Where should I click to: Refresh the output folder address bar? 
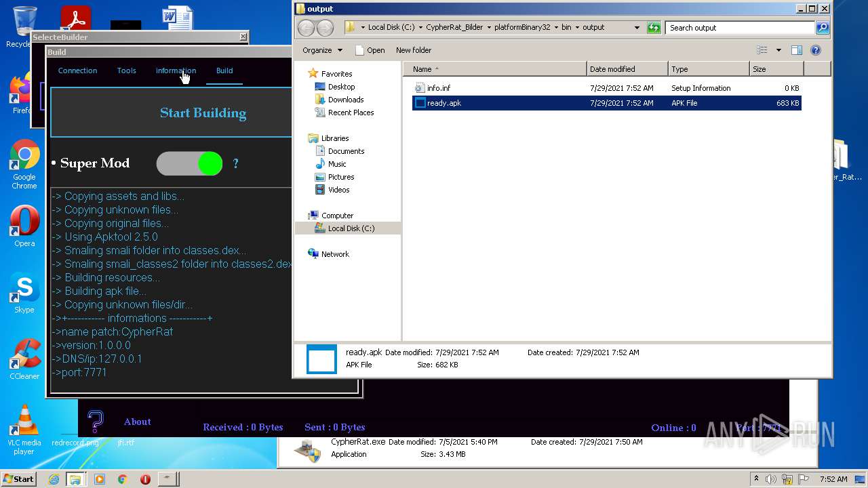click(654, 28)
